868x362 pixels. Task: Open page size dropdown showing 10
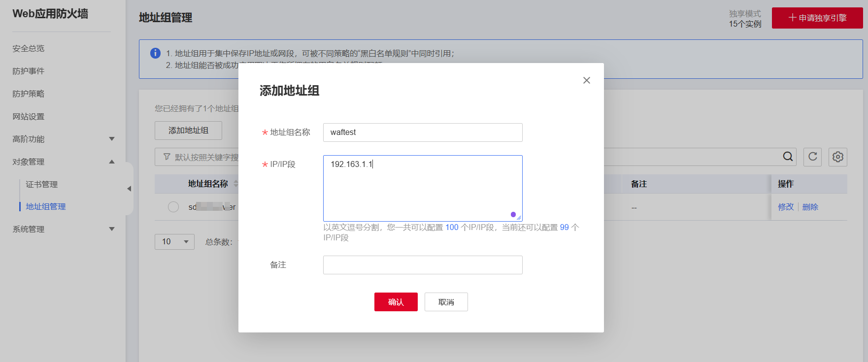click(x=174, y=242)
